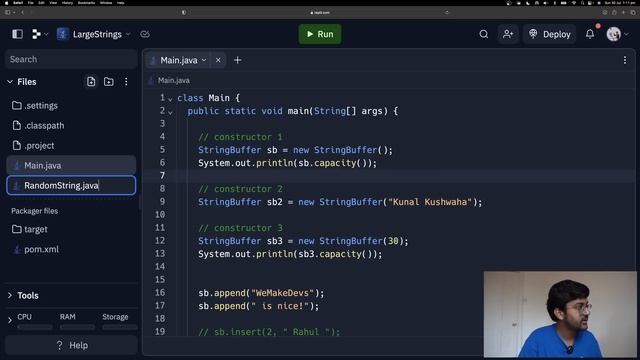Toggle the Safari sidebar button
This screenshot has width=640, height=360.
click(x=8, y=13)
